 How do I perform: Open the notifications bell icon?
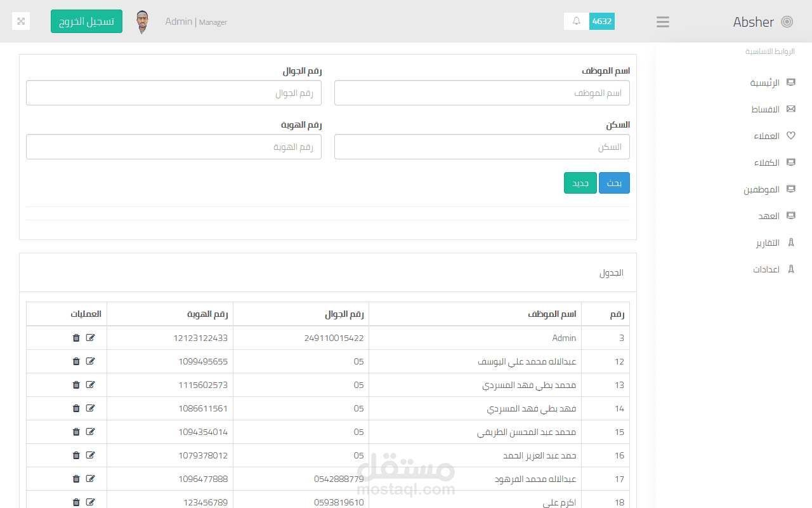pyautogui.click(x=577, y=21)
